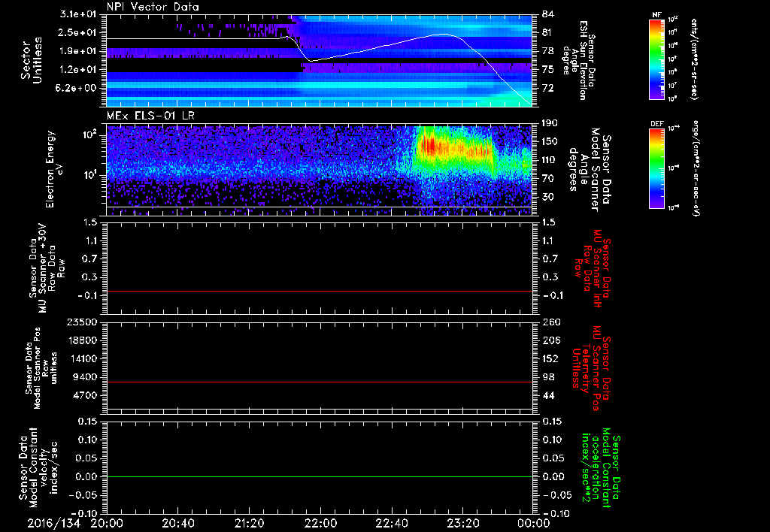The width and height of the screenshot is (770, 532).
Task: Click the Sector Unitless axis title
Action: coord(32,60)
